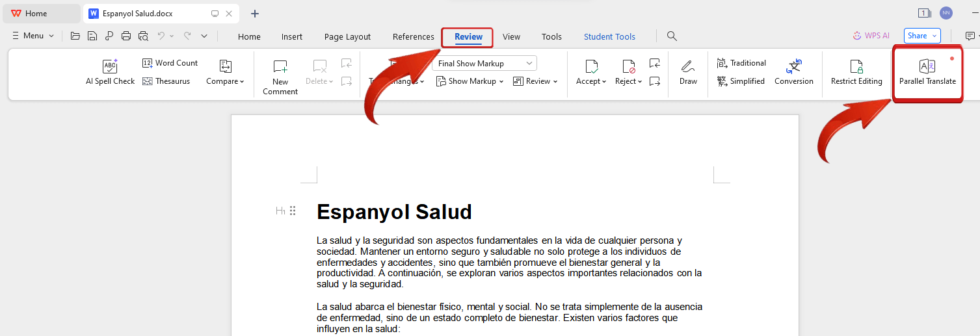This screenshot has width=980, height=336.
Task: Click the Reject change icon
Action: [628, 66]
